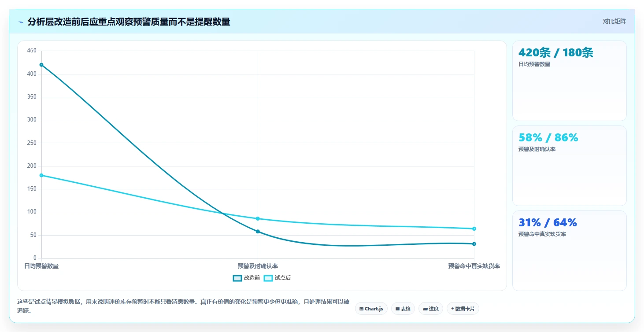Click the x-axis label 日均预警数量

pyautogui.click(x=41, y=266)
